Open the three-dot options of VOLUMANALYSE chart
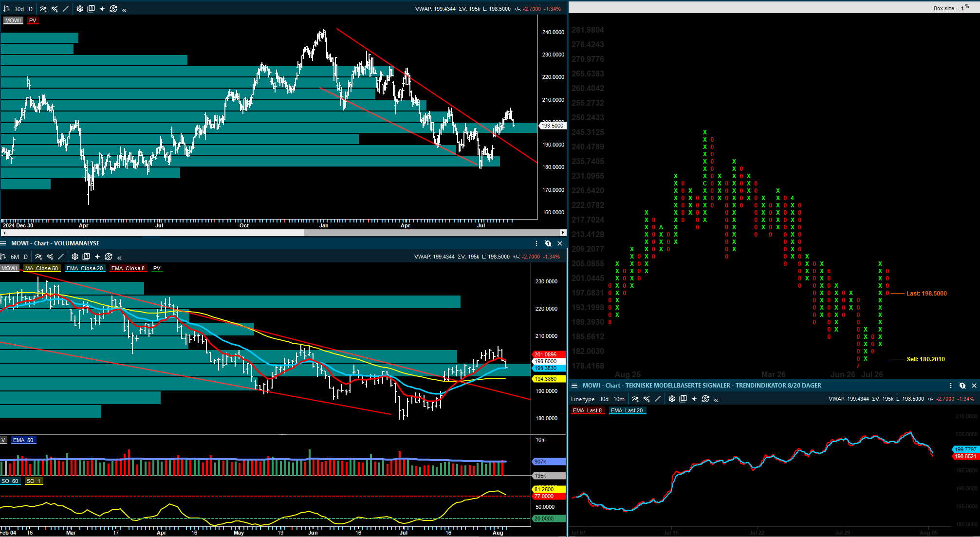Image resolution: width=980 pixels, height=537 pixels. coord(536,243)
